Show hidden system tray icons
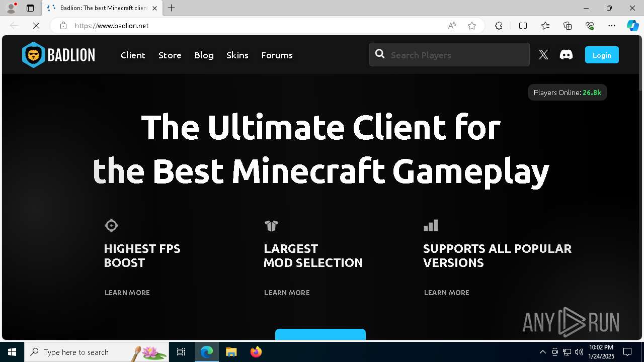Image resolution: width=644 pixels, height=362 pixels. click(542, 352)
